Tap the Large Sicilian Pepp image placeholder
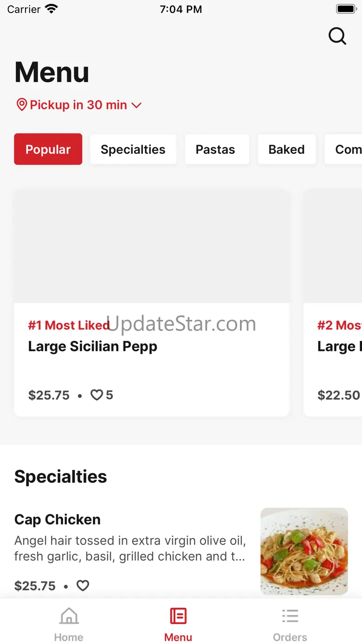This screenshot has height=644, width=362. tap(152, 246)
